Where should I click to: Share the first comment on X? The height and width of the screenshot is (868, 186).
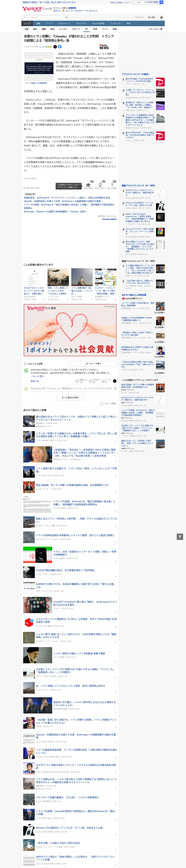click(x=115, y=381)
